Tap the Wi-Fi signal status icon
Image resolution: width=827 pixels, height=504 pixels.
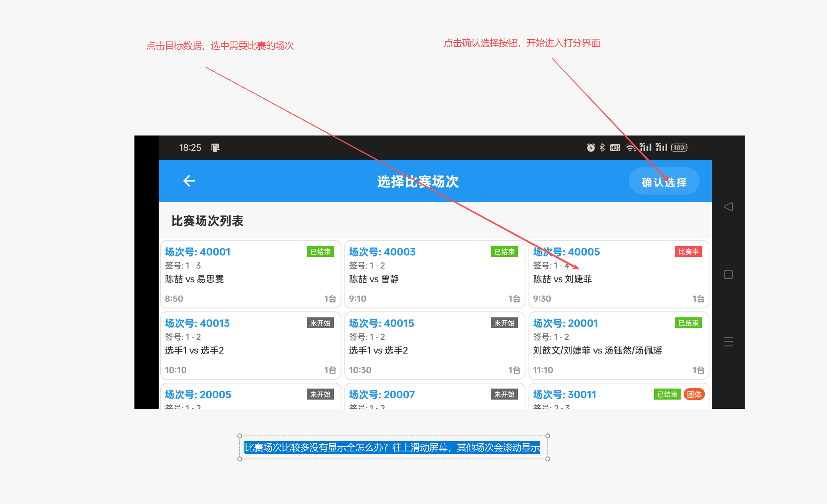click(x=630, y=148)
